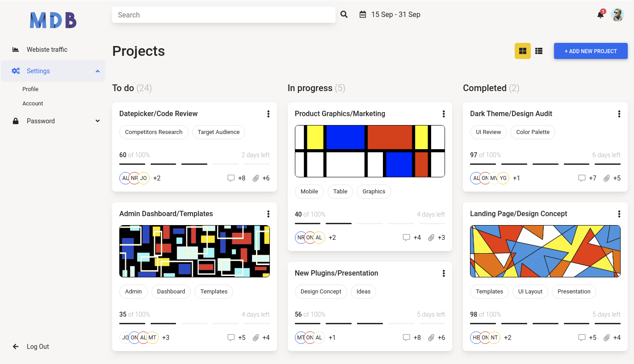The height and width of the screenshot is (364, 634).
Task: Click the Admin Dashboard/Templates cover image
Action: (x=194, y=251)
